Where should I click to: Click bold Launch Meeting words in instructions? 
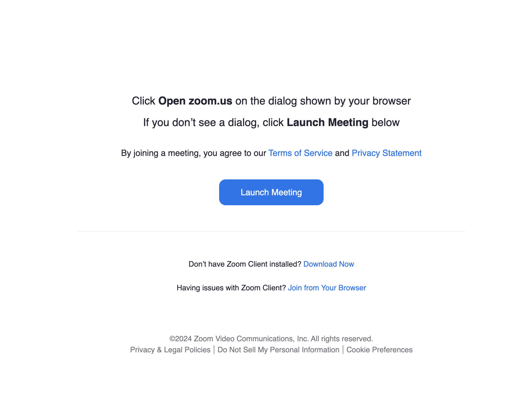point(327,123)
